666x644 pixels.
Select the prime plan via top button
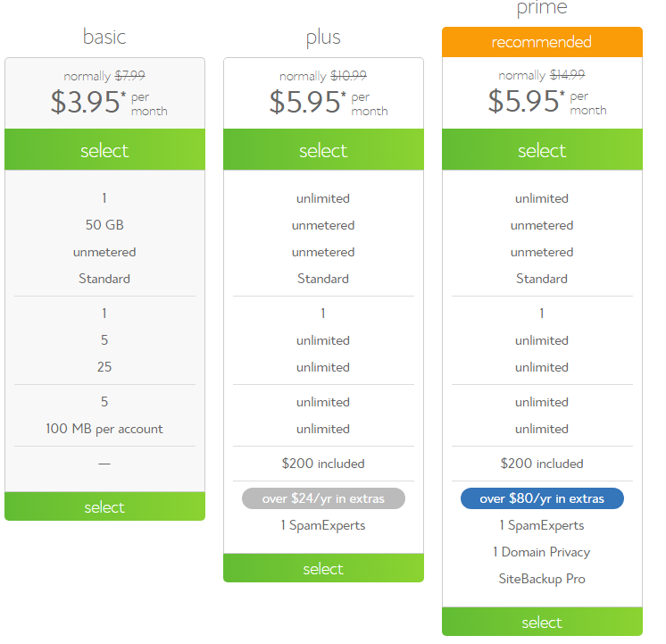pyautogui.click(x=542, y=150)
